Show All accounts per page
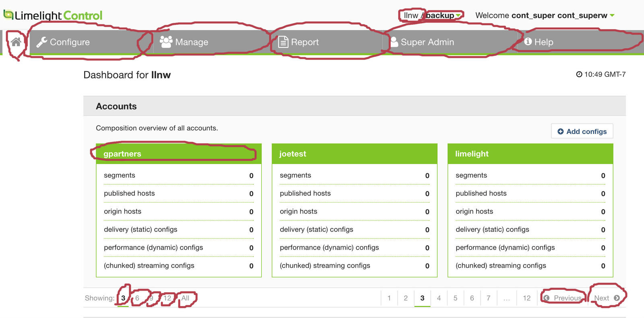 (x=185, y=298)
